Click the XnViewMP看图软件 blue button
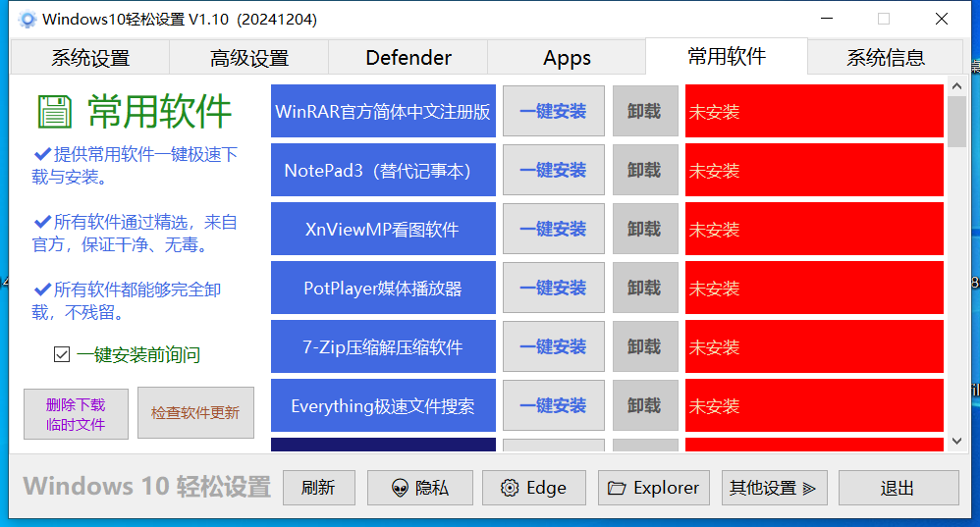The height and width of the screenshot is (527, 980). tap(383, 229)
